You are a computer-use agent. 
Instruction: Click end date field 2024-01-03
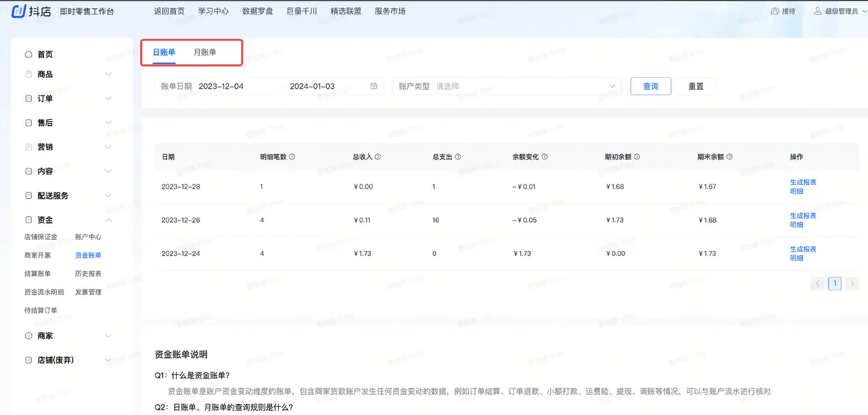312,86
